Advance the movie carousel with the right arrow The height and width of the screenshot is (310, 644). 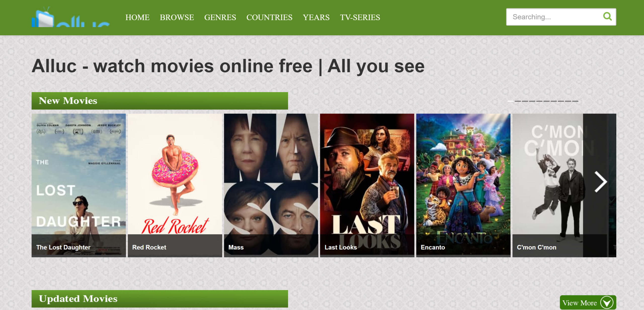tap(601, 182)
